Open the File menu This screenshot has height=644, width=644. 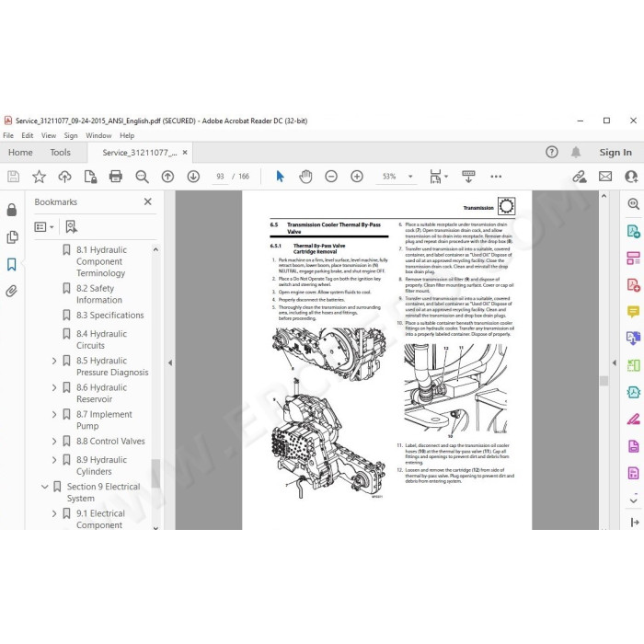tap(8, 135)
